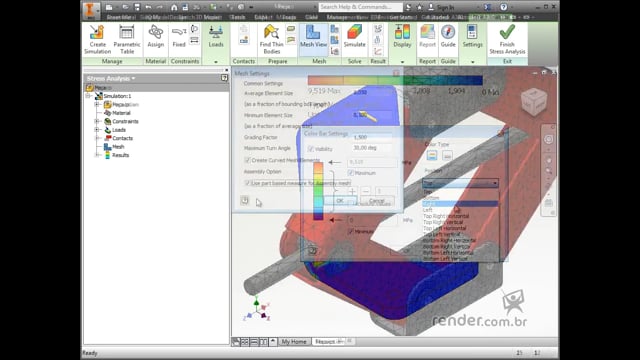640x360 pixels.
Task: Toggle Create Curved Mesh Elements checkbox
Action: click(x=247, y=160)
